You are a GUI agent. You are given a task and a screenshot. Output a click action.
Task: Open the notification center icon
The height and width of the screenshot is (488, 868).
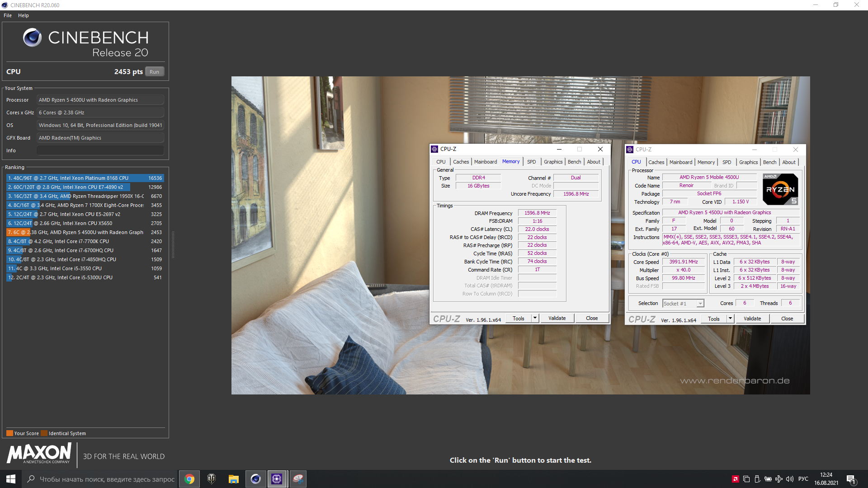[851, 479]
